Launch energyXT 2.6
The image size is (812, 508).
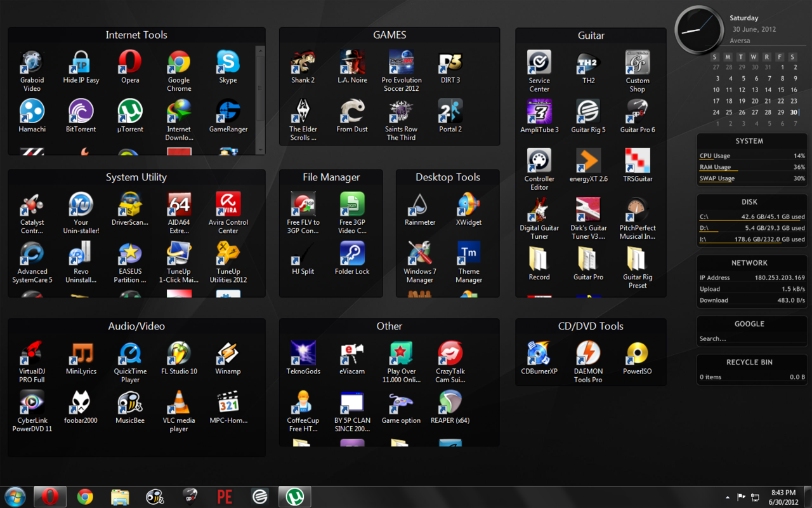[588, 166]
